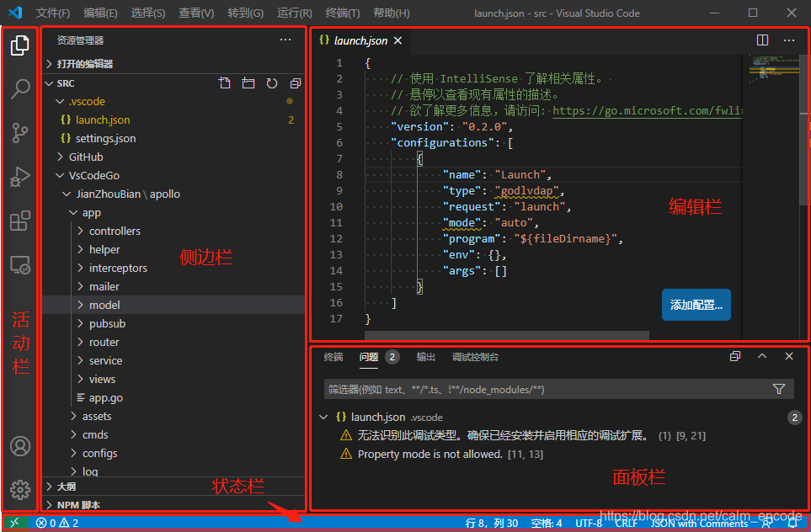Open the Search view in activity bar

[x=20, y=89]
